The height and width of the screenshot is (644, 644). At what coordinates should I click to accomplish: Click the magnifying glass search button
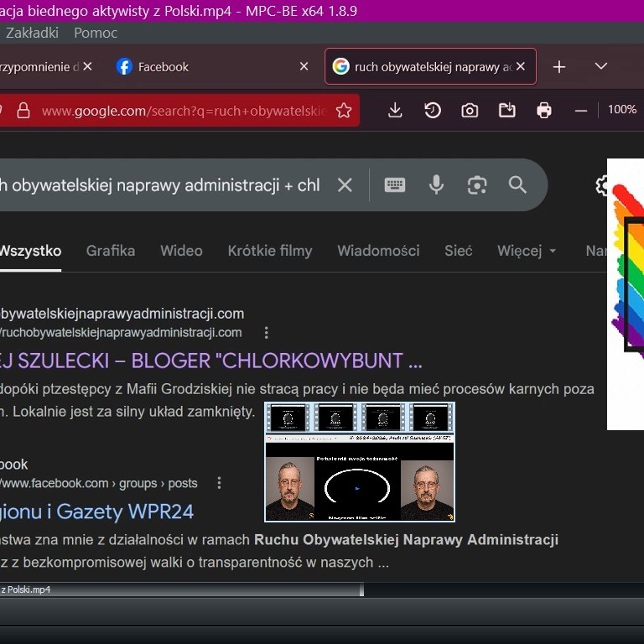(517, 185)
